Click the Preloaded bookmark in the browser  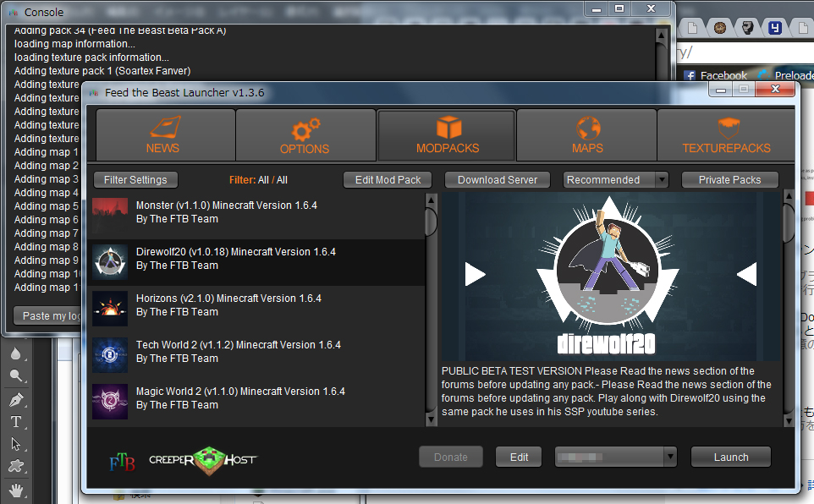tap(786, 76)
